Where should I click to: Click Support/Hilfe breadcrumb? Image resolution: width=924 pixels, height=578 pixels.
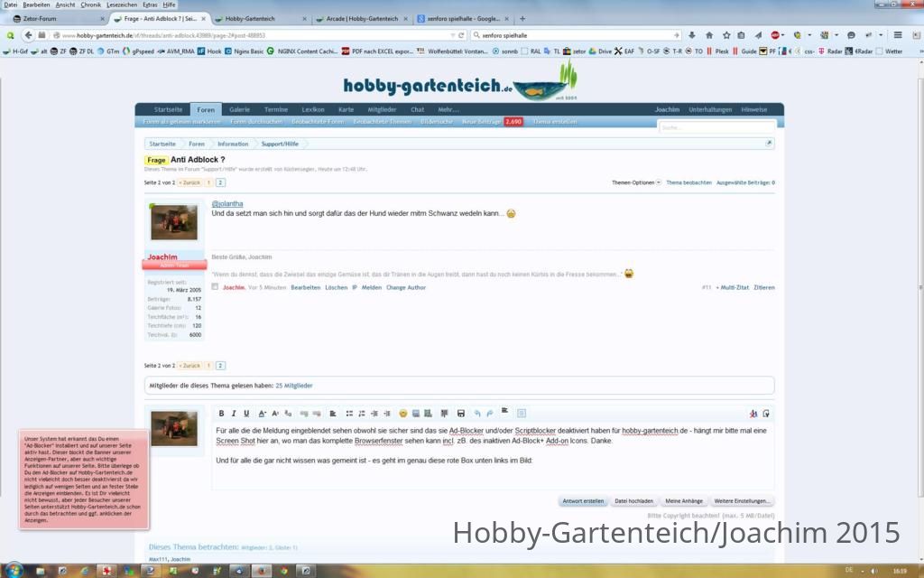click(x=280, y=144)
